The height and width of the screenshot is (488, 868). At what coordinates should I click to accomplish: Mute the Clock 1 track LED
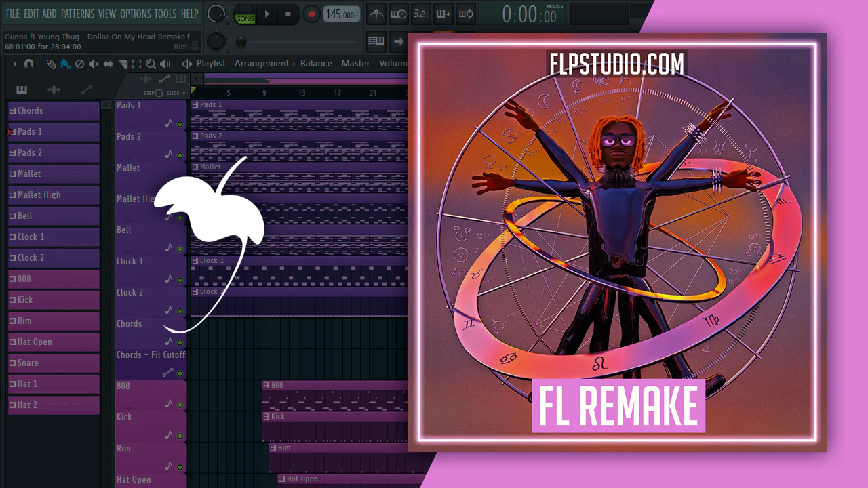[180, 280]
